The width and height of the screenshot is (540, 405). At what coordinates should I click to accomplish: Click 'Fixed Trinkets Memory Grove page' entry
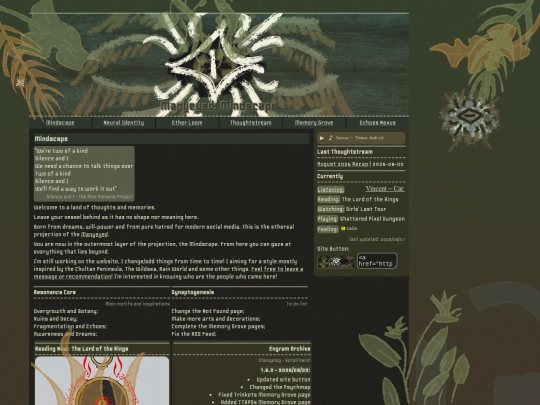click(x=264, y=395)
